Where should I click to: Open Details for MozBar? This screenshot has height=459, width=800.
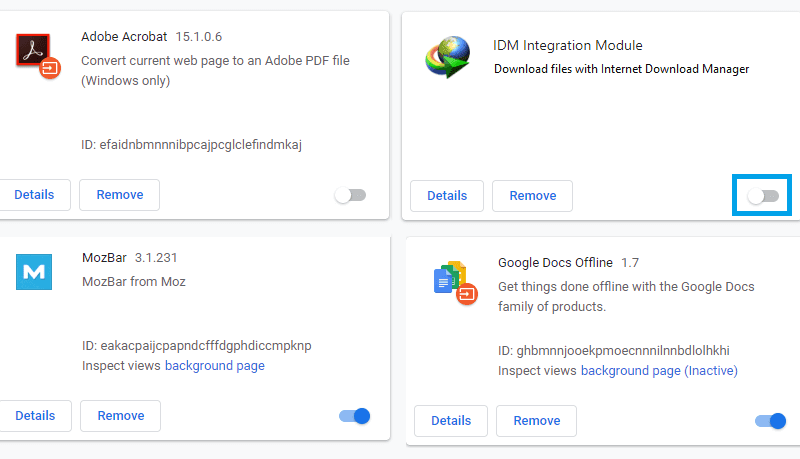[35, 416]
